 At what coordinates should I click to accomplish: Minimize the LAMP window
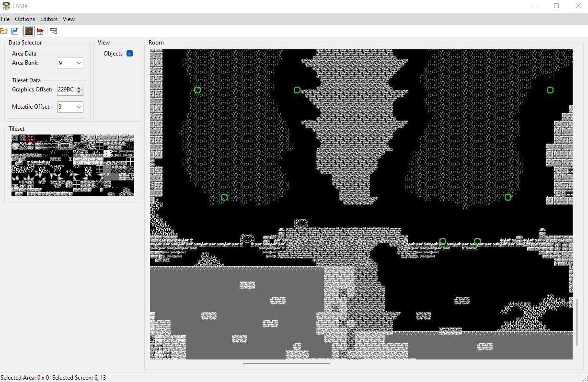pyautogui.click(x=534, y=6)
